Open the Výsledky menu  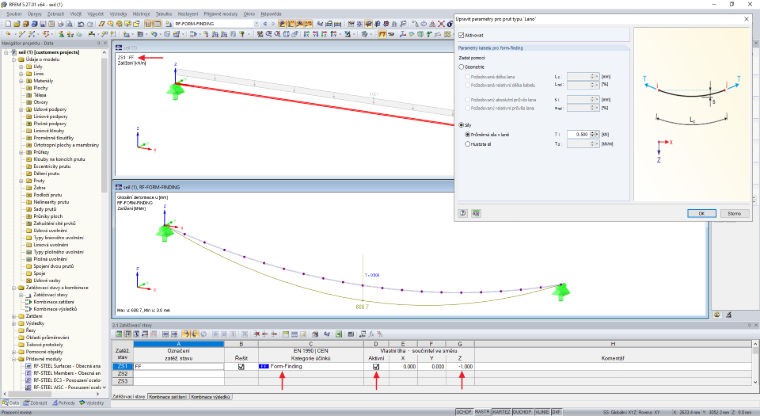(118, 14)
